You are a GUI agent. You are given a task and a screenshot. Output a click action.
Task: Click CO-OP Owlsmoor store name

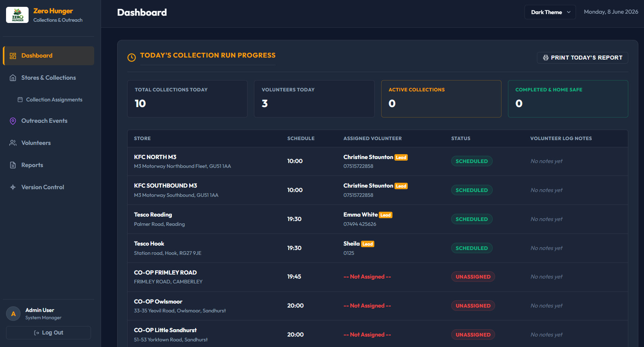click(158, 302)
